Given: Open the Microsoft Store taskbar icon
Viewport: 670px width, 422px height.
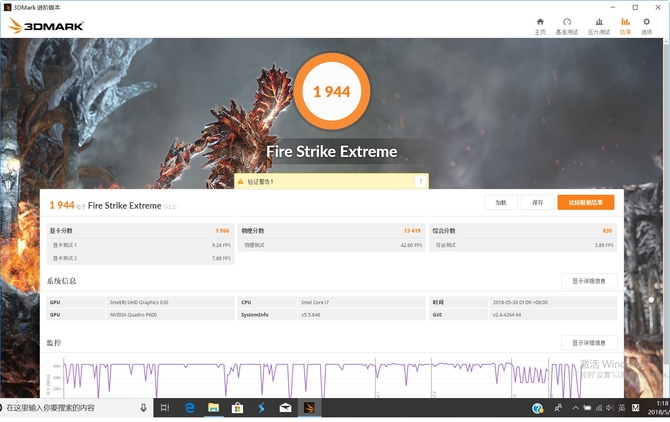Looking at the screenshot, I should coord(237,408).
